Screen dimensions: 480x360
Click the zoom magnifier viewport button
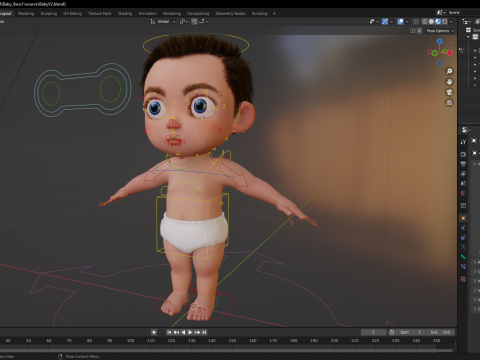pos(449,71)
